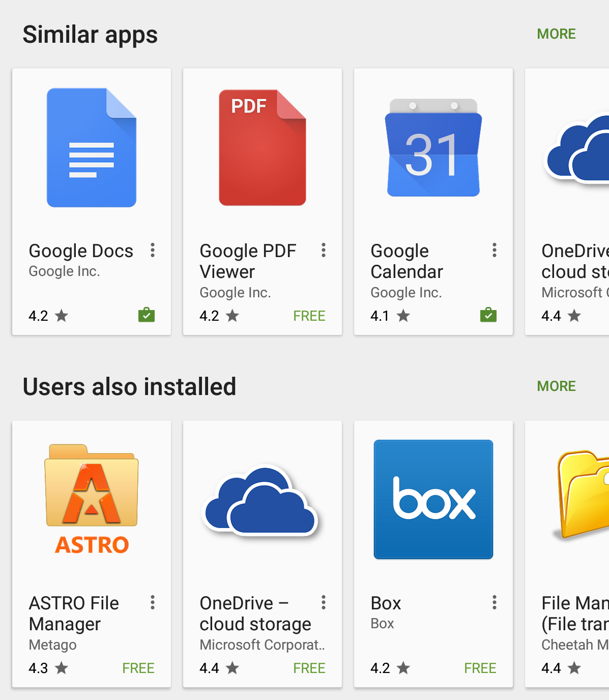The width and height of the screenshot is (609, 700).
Task: Tap the 4.2 rating on the Box card
Action: point(390,668)
